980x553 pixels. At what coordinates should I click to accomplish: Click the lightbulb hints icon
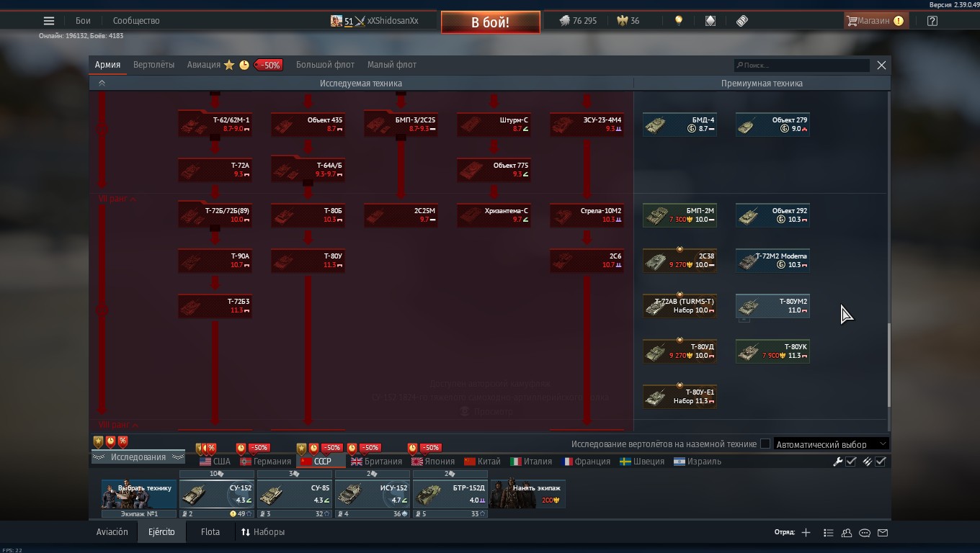pyautogui.click(x=678, y=21)
